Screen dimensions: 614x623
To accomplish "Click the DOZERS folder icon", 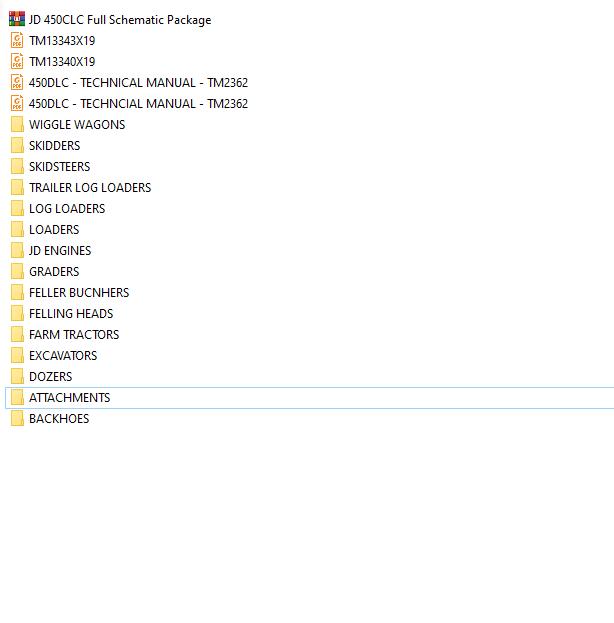I will 17,376.
